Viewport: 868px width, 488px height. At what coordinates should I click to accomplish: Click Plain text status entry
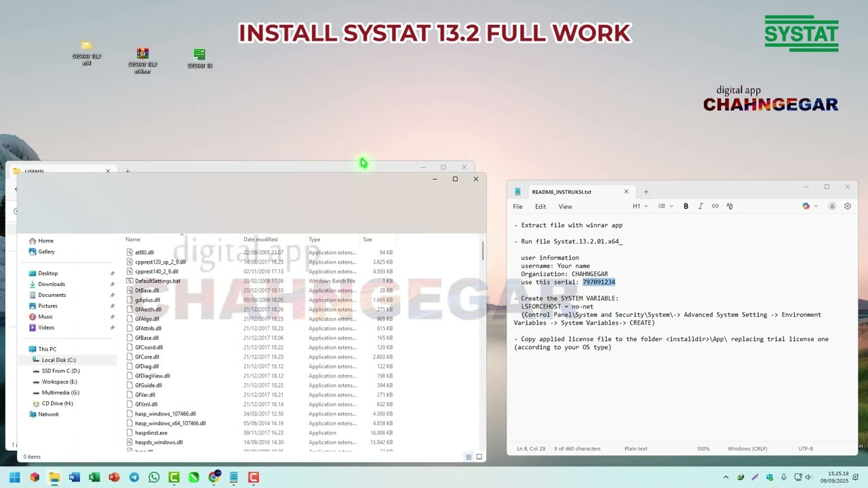635,449
